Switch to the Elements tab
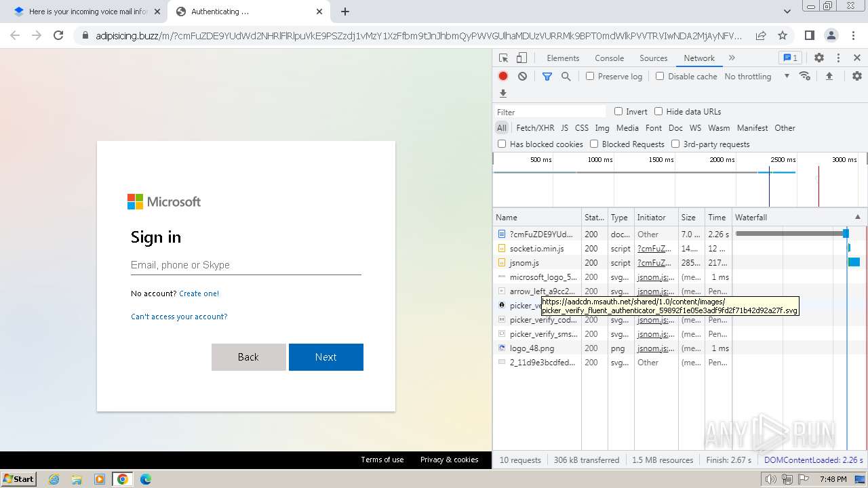The image size is (868, 488). [x=563, y=58]
